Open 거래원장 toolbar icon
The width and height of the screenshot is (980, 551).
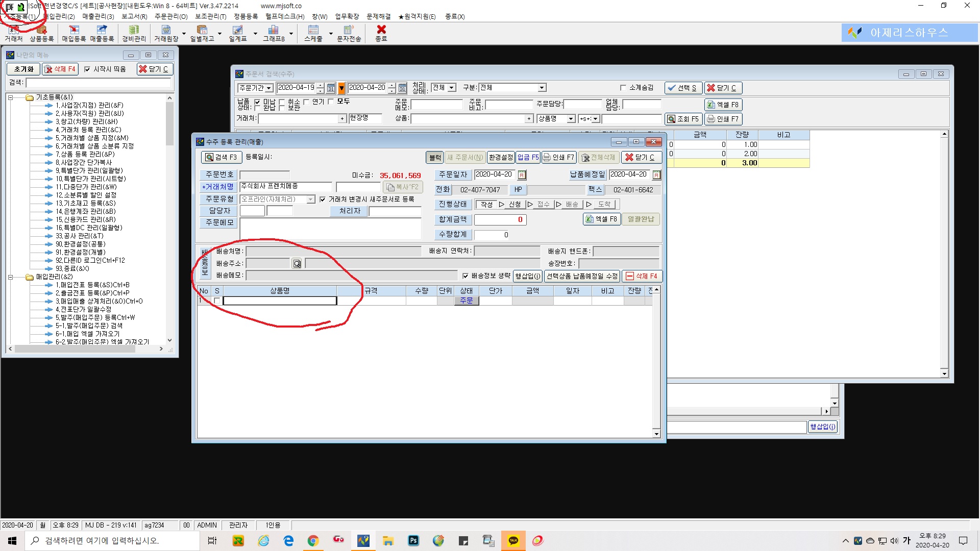166,33
